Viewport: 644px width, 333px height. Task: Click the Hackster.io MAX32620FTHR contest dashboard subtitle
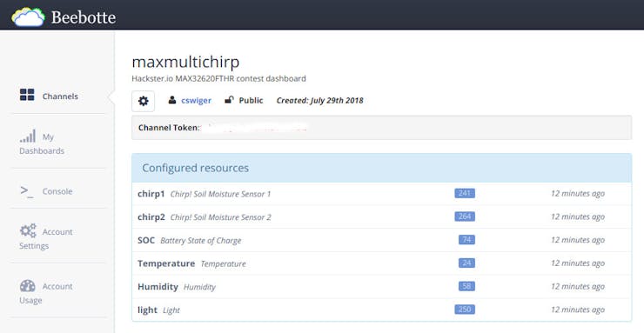pos(219,78)
